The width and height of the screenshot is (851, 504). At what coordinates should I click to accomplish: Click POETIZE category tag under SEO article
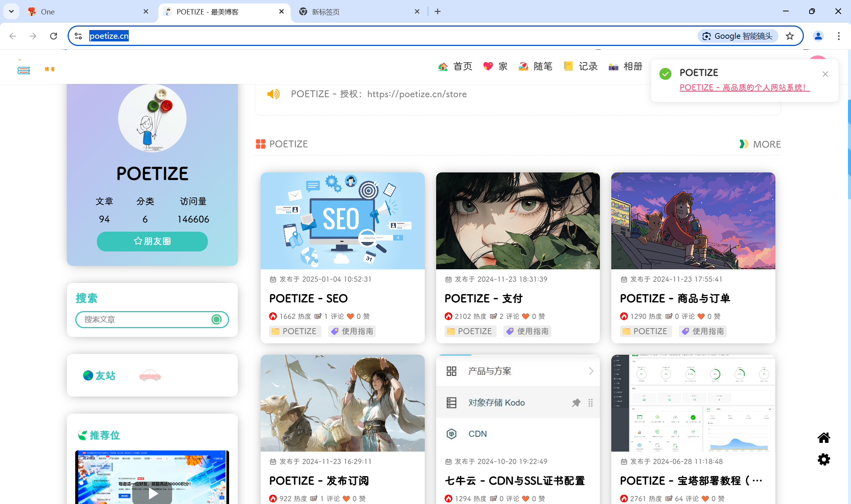295,331
